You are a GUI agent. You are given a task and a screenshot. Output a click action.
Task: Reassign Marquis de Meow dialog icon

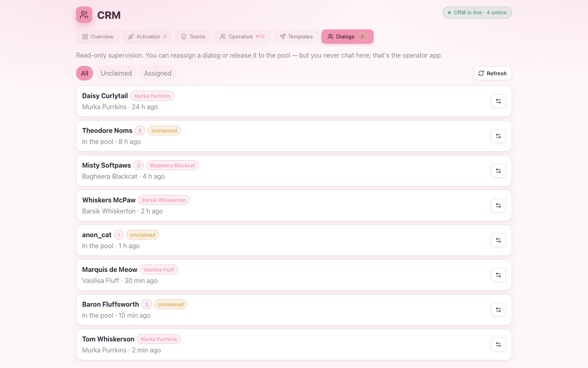point(498,275)
